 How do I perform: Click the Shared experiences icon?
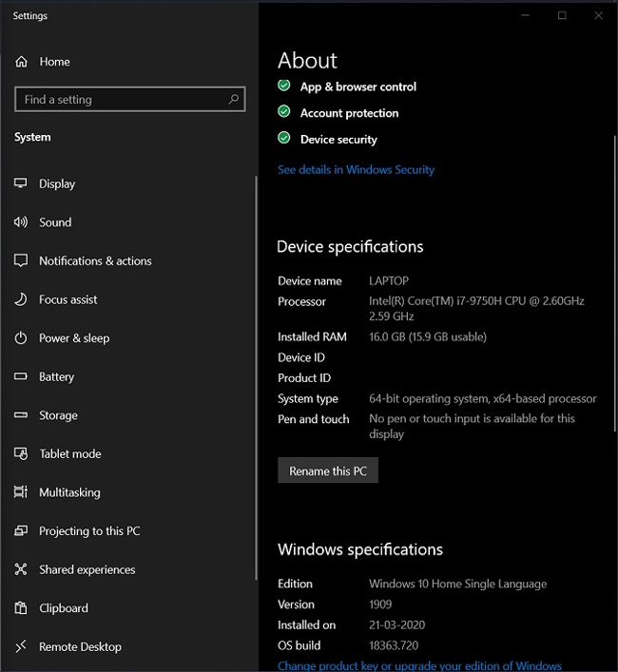[x=21, y=569]
